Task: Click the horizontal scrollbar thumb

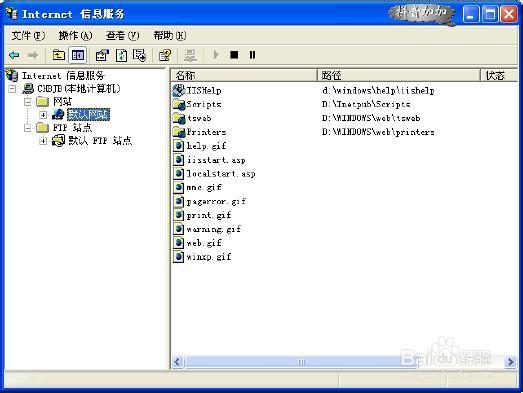Action: pos(301,362)
